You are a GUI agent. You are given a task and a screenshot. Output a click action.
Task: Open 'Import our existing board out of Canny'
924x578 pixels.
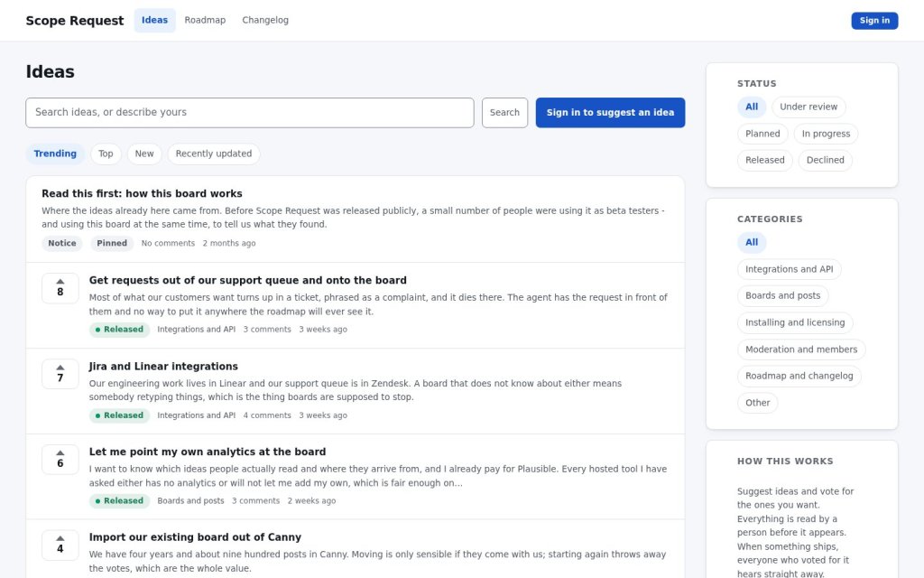click(195, 537)
